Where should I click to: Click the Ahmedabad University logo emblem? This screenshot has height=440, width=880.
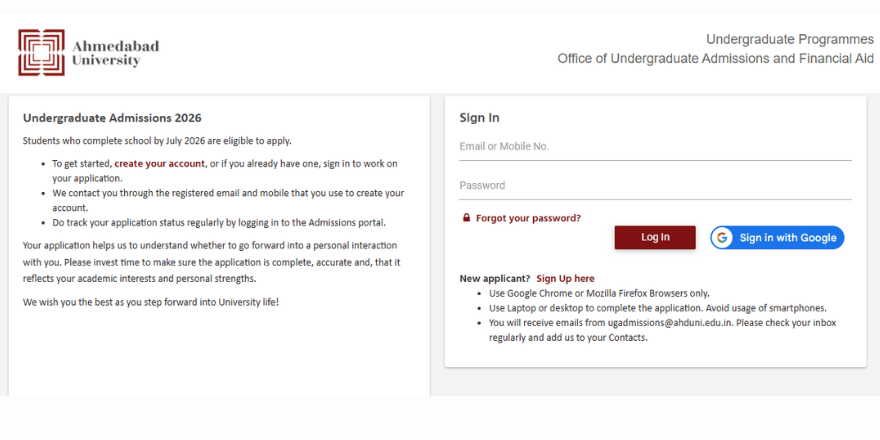click(x=41, y=53)
